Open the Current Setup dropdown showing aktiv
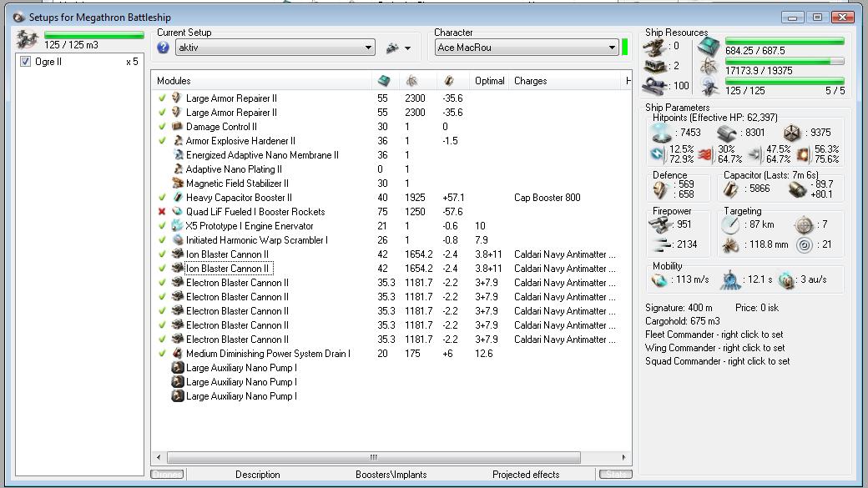The width and height of the screenshot is (868, 488). click(368, 48)
